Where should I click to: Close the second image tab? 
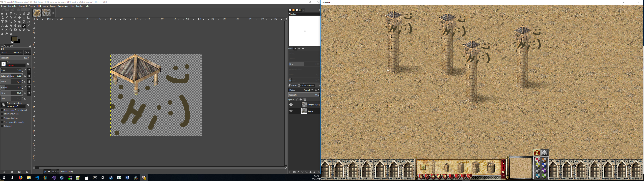(x=52, y=13)
